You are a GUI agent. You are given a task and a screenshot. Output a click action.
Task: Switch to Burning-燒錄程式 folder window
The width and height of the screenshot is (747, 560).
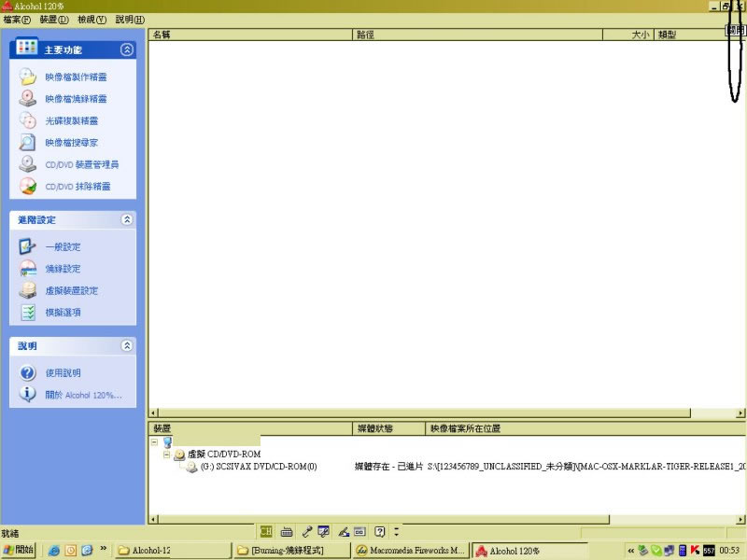pyautogui.click(x=292, y=551)
